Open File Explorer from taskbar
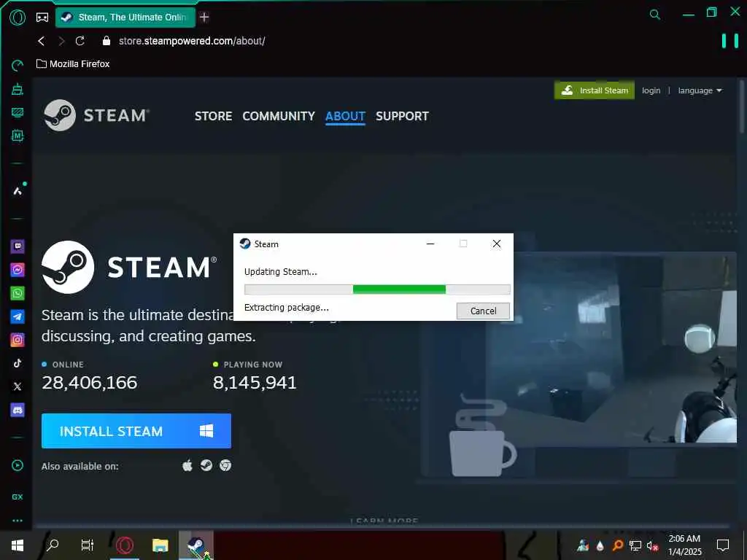Image resolution: width=747 pixels, height=560 pixels. point(160,545)
